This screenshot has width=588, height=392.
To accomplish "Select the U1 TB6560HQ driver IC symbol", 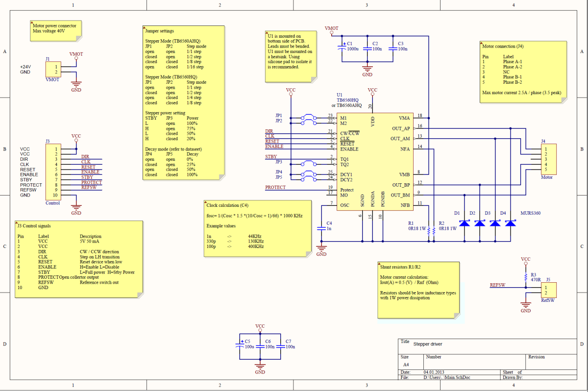I will pyautogui.click(x=375, y=162).
